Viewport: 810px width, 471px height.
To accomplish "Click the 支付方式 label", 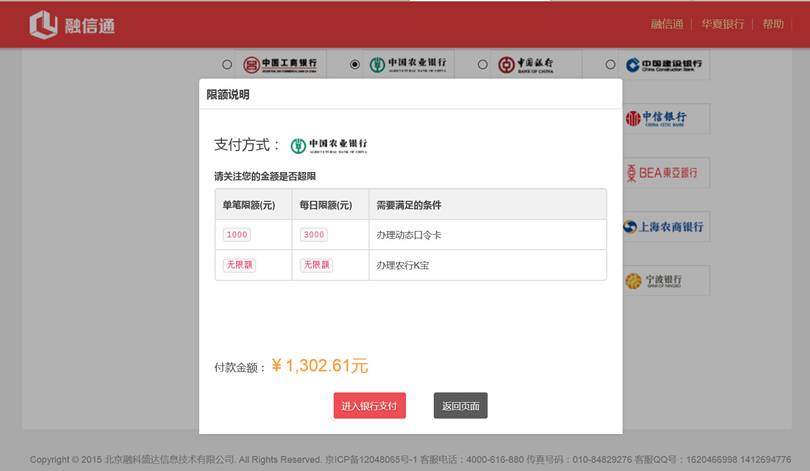I will tap(246, 145).
